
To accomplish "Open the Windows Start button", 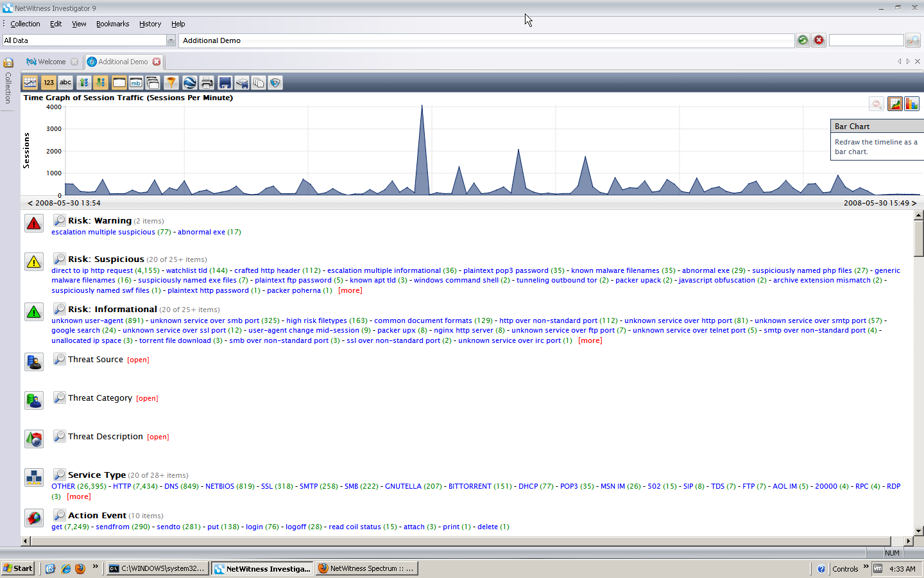I will click(18, 568).
